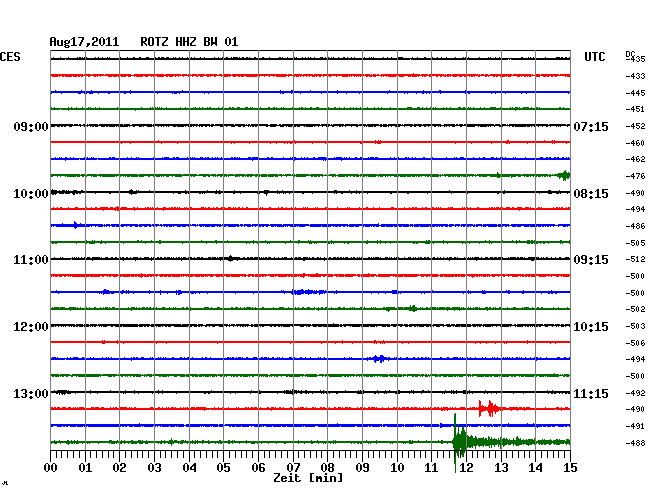Screen dimensions: 650x494
Task: Click the 09:15 UTC time label
Action: coord(591,260)
